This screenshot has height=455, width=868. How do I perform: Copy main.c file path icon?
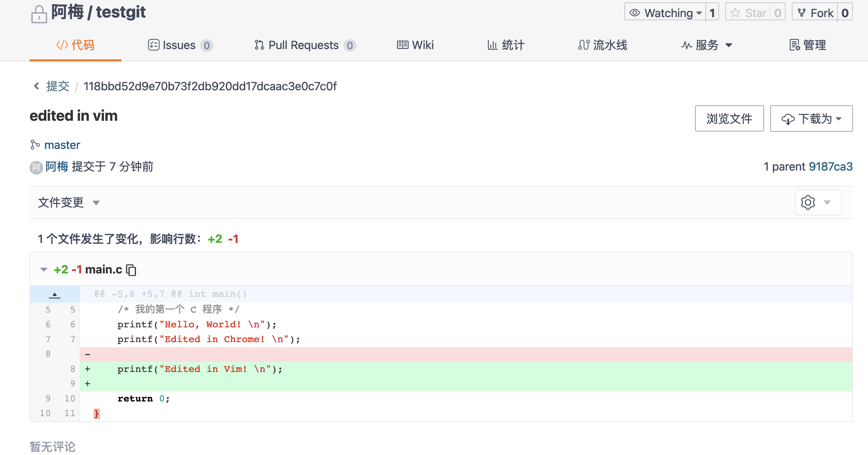pos(131,270)
